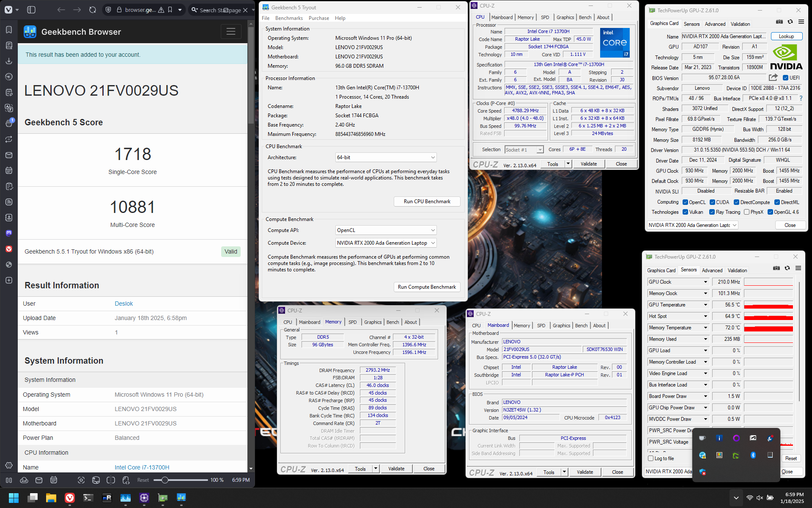Image resolution: width=812 pixels, height=508 pixels.
Task: Adjust the Vivaldi page zoom slider
Action: point(181,480)
